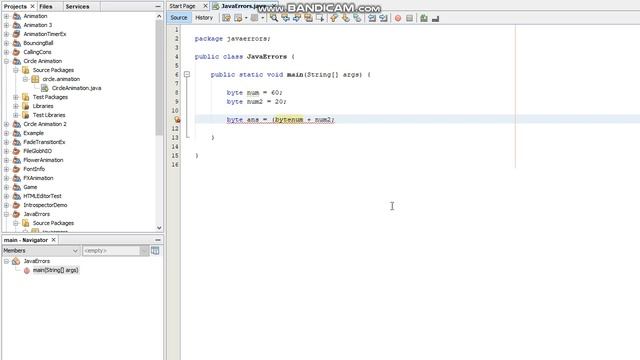
Task: Start macro recording with red circle icon
Action: [x=398, y=18]
